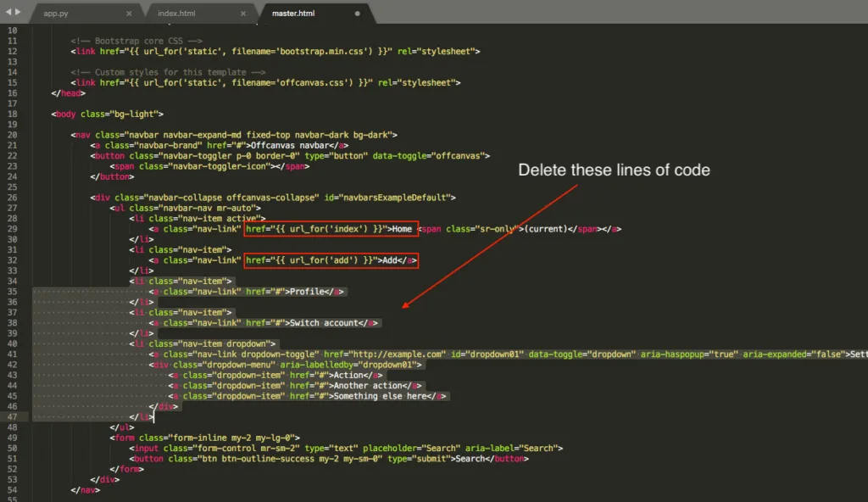
Task: Click id="navbarsExampleDefault" attribute
Action: tap(387, 198)
